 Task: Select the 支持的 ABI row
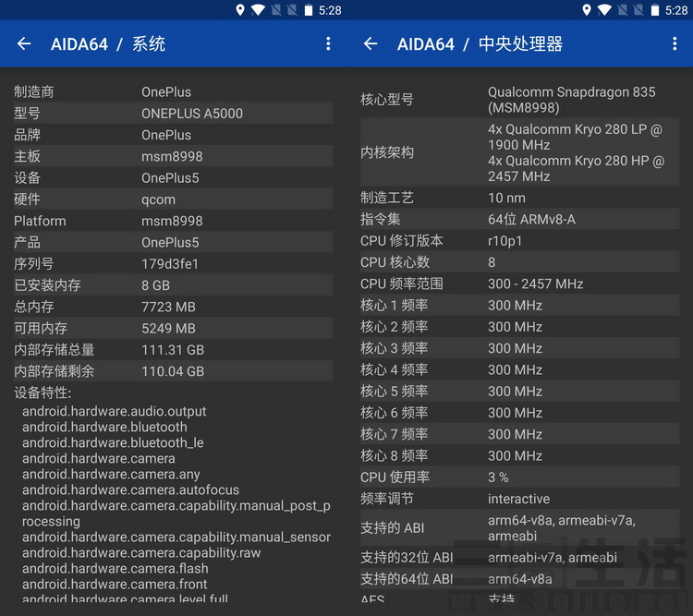(519, 528)
